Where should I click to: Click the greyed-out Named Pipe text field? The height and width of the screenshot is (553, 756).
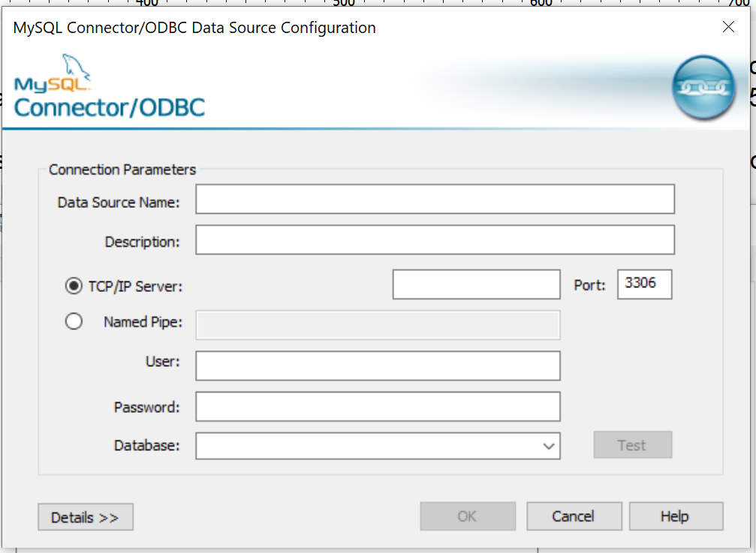click(x=378, y=325)
